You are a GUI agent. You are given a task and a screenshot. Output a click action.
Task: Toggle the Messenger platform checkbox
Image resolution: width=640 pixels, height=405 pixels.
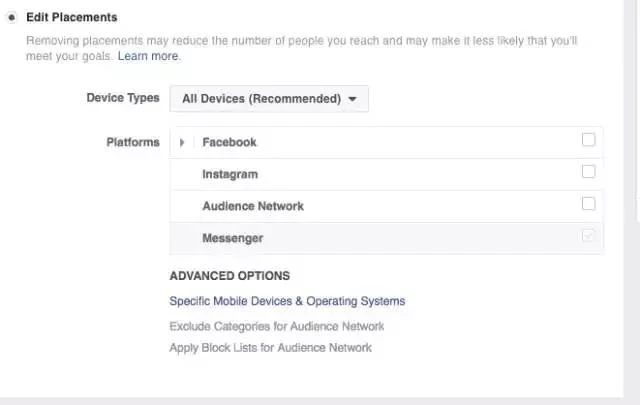[x=589, y=235]
